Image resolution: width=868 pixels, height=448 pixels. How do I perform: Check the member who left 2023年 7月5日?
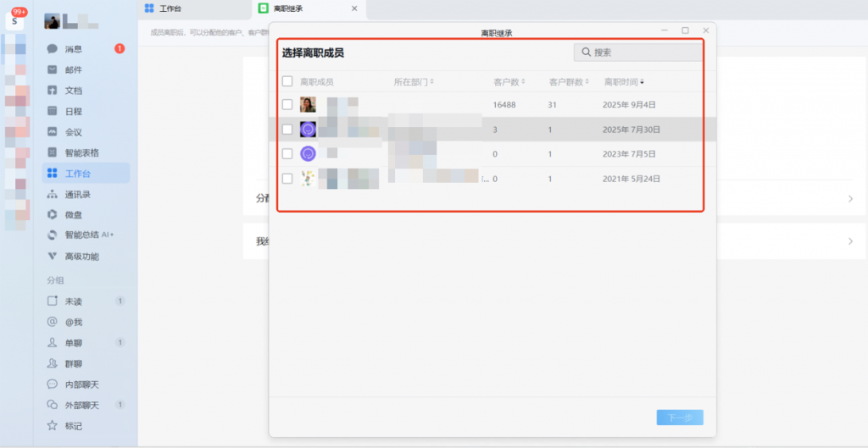pos(287,154)
